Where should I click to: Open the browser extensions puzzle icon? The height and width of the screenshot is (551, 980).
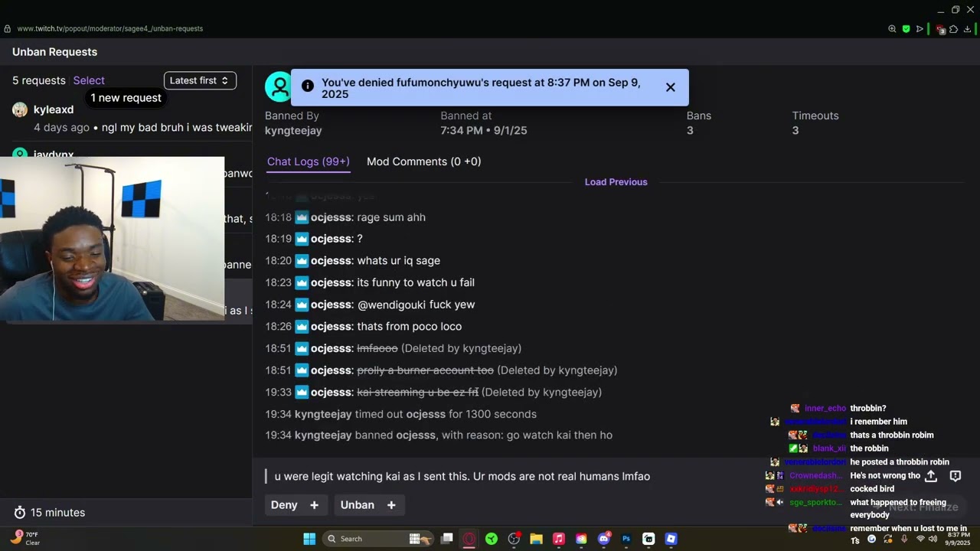953,29
